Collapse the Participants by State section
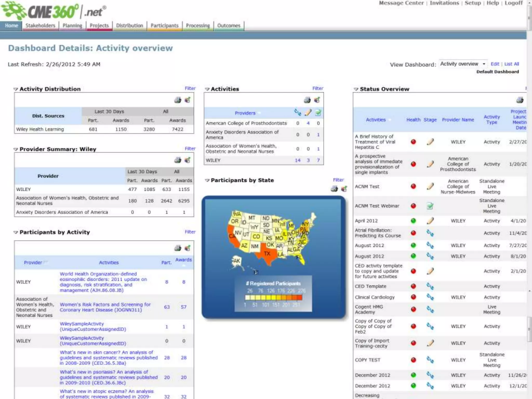This screenshot has height=399, width=532. pyautogui.click(x=207, y=180)
